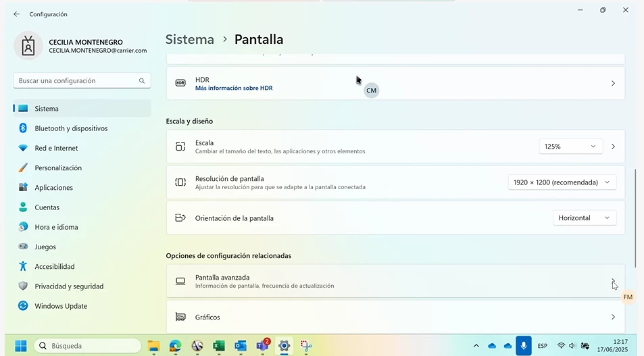
Task: Open Excel from the taskbar
Action: [219, 346]
